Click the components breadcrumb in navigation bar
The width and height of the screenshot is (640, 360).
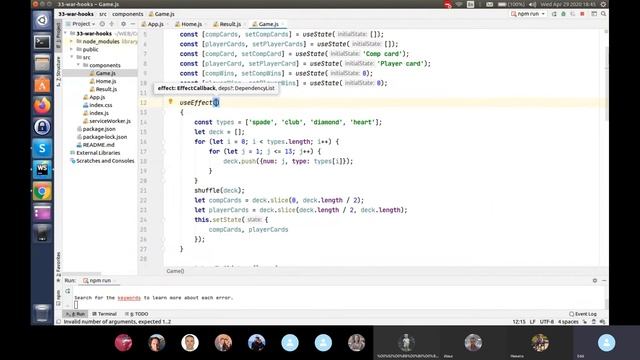tap(128, 14)
